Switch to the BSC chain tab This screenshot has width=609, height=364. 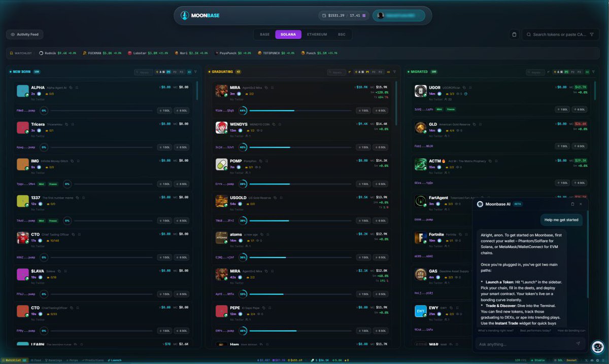point(342,34)
